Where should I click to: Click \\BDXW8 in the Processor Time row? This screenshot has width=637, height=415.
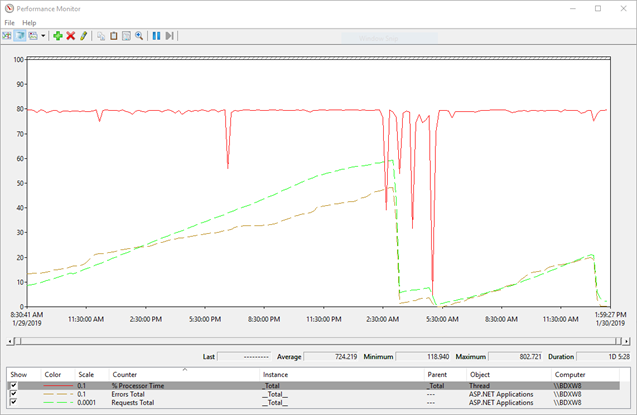567,386
